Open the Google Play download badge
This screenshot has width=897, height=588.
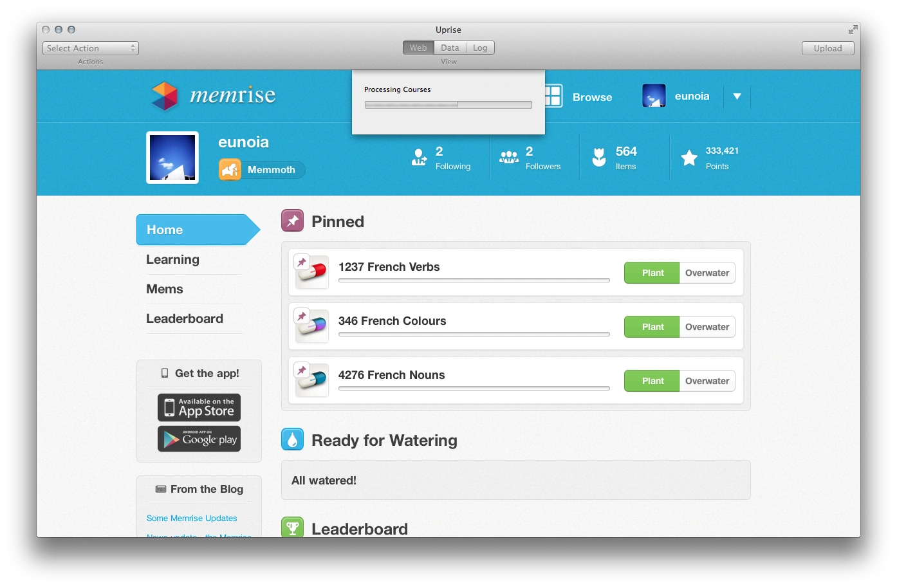(x=199, y=439)
